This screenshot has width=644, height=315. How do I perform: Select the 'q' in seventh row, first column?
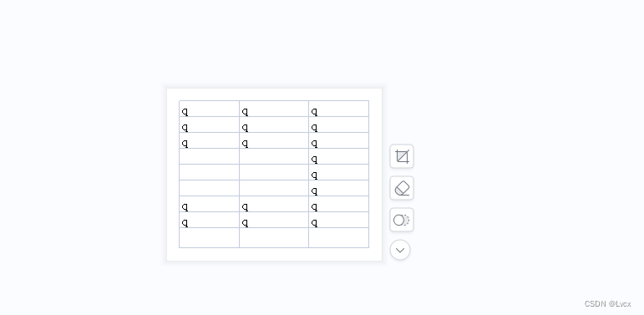tap(185, 207)
